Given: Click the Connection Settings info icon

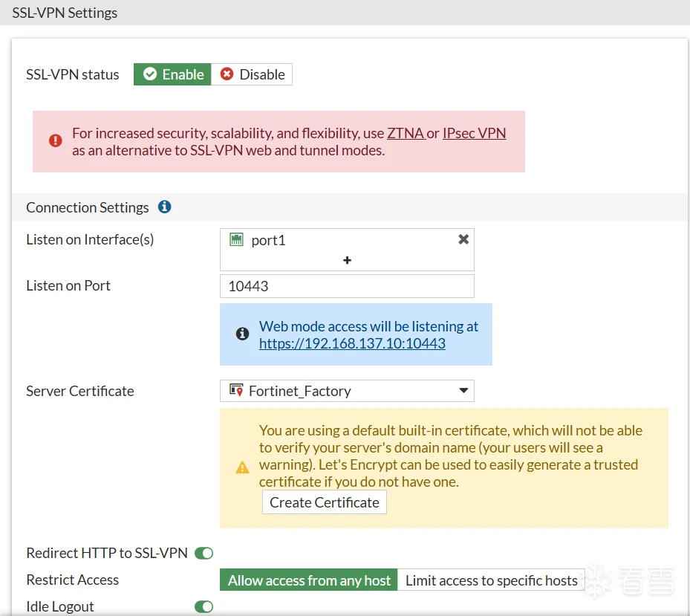Looking at the screenshot, I should click(165, 207).
